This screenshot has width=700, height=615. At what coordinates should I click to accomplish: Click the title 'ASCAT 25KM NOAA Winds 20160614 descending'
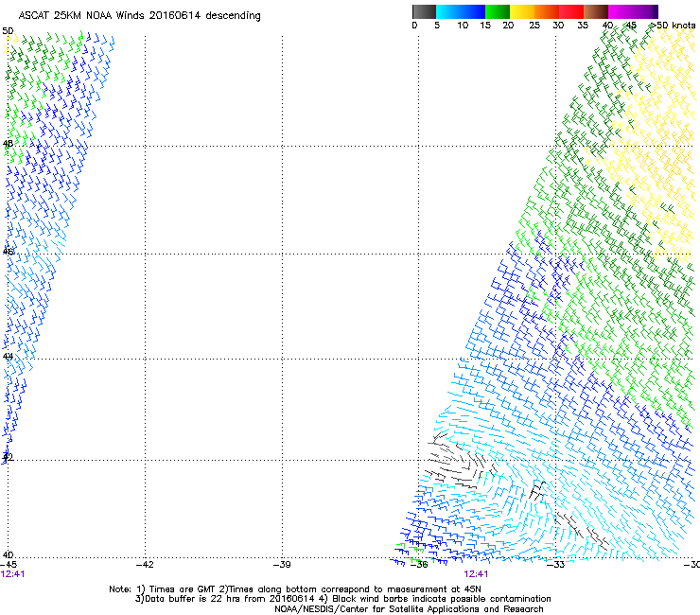139,16
